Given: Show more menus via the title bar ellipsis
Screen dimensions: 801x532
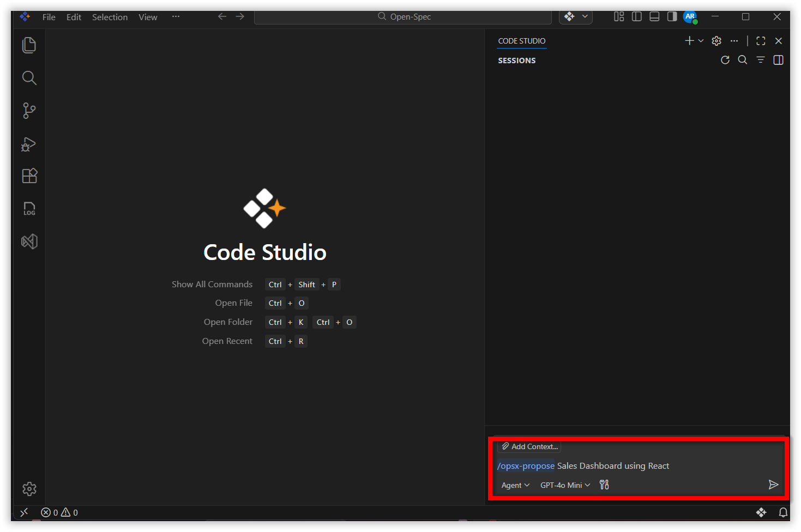Looking at the screenshot, I should [x=176, y=16].
